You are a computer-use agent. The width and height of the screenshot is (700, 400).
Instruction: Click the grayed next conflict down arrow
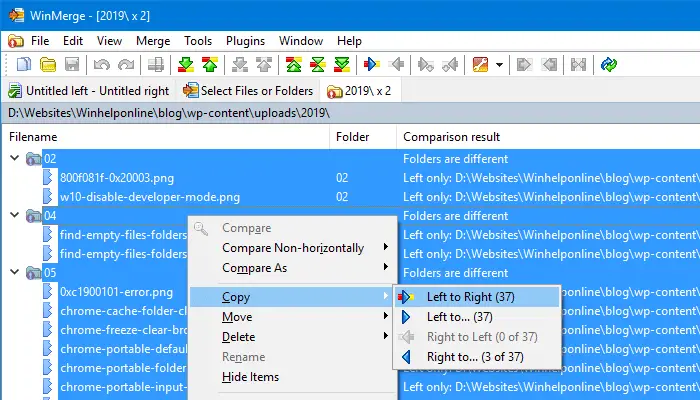240,65
